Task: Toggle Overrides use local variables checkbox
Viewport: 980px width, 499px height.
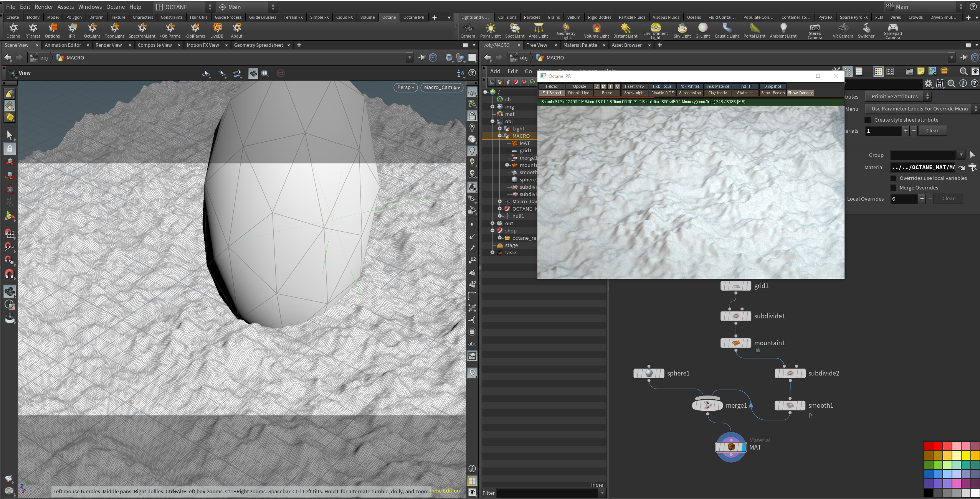Action: [893, 178]
